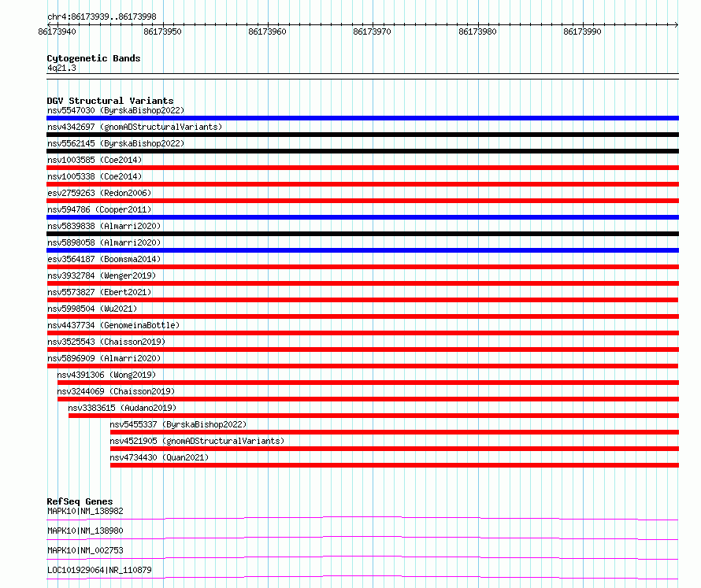Open variant nsv4734430 (Quan2021) label
The image size is (701, 588).
coord(159,457)
